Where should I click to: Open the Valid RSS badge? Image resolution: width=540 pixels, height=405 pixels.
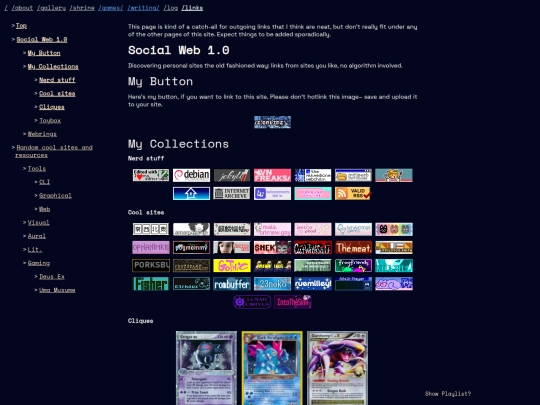353,194
